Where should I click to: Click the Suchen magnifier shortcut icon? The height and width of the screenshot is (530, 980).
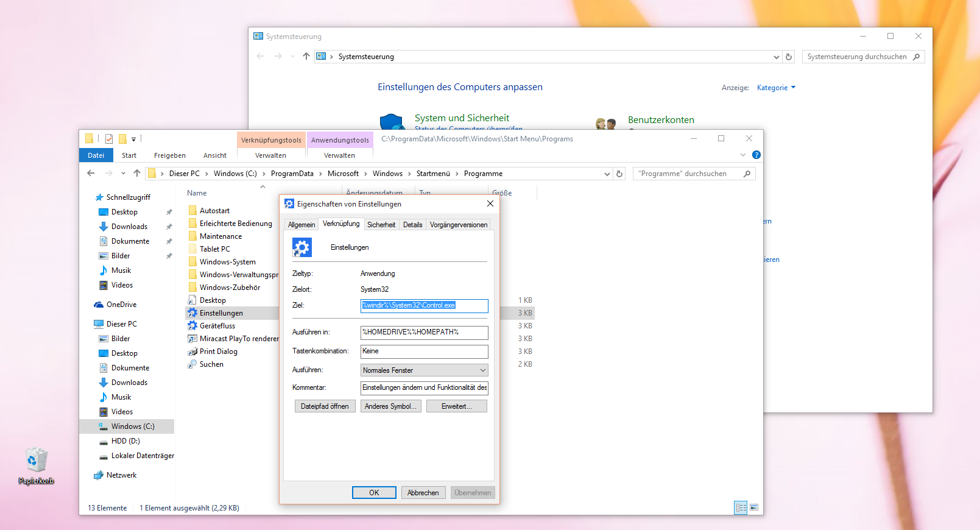(192, 364)
